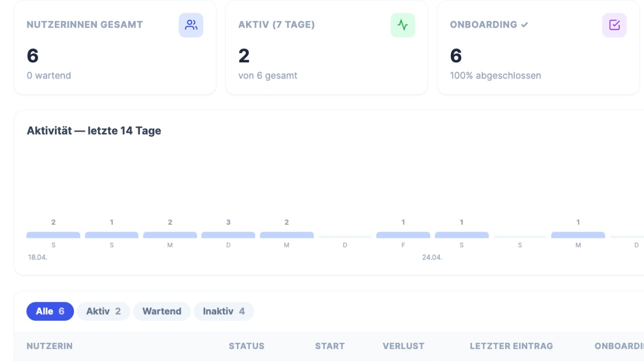Sort by the STATUS column header
The image size is (644, 362).
247,346
